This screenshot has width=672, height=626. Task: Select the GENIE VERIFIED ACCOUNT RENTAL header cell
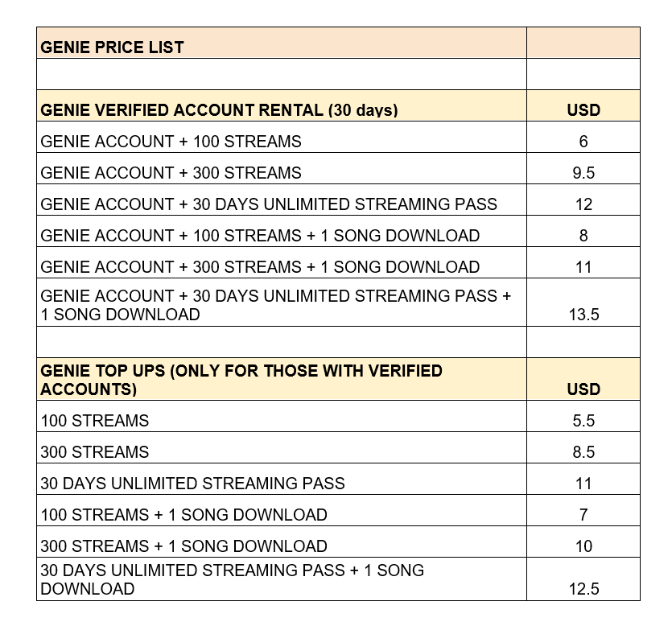(x=219, y=110)
